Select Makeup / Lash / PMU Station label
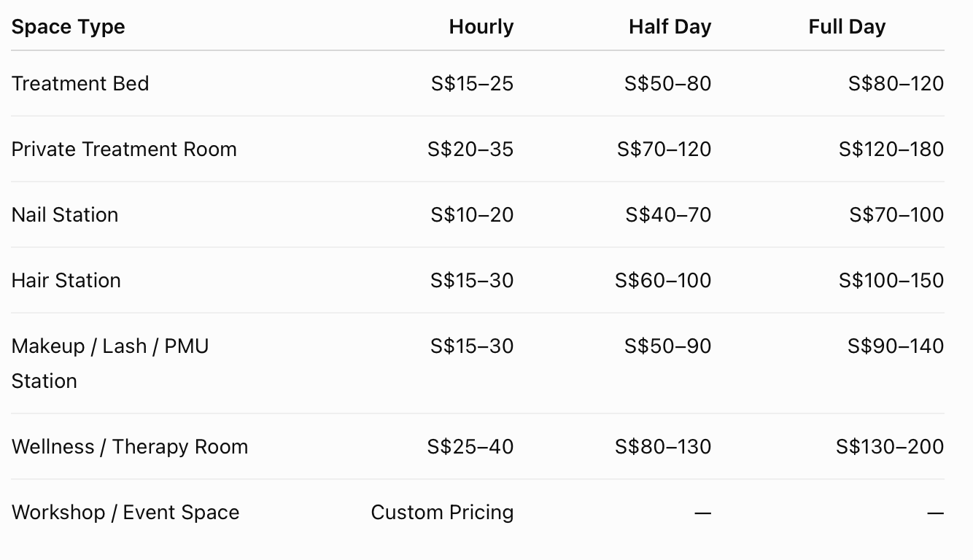 pyautogui.click(x=110, y=363)
